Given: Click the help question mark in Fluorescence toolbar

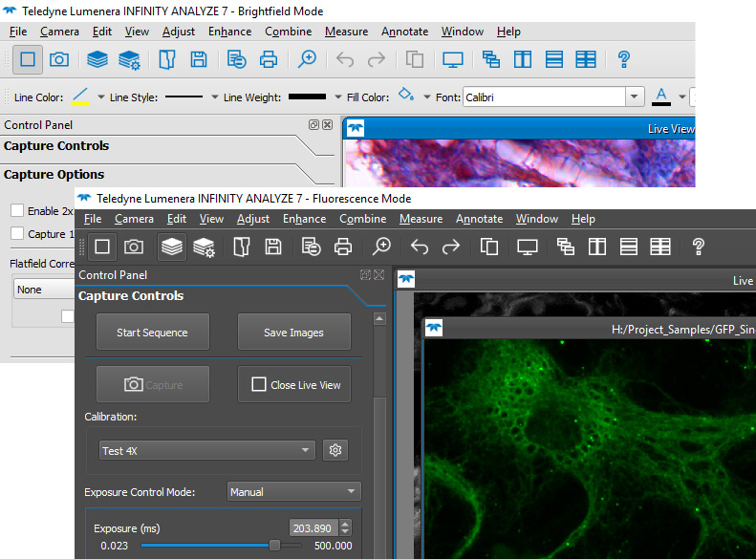Looking at the screenshot, I should [x=698, y=247].
